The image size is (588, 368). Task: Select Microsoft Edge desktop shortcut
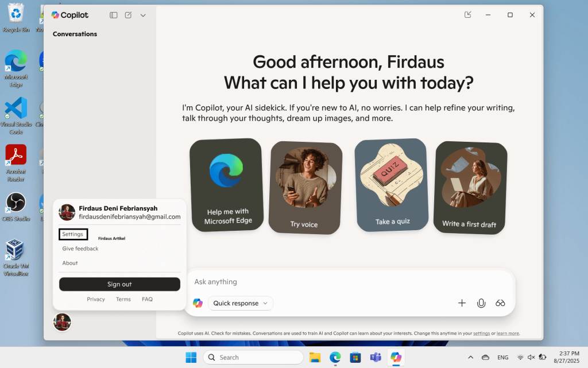[16, 68]
